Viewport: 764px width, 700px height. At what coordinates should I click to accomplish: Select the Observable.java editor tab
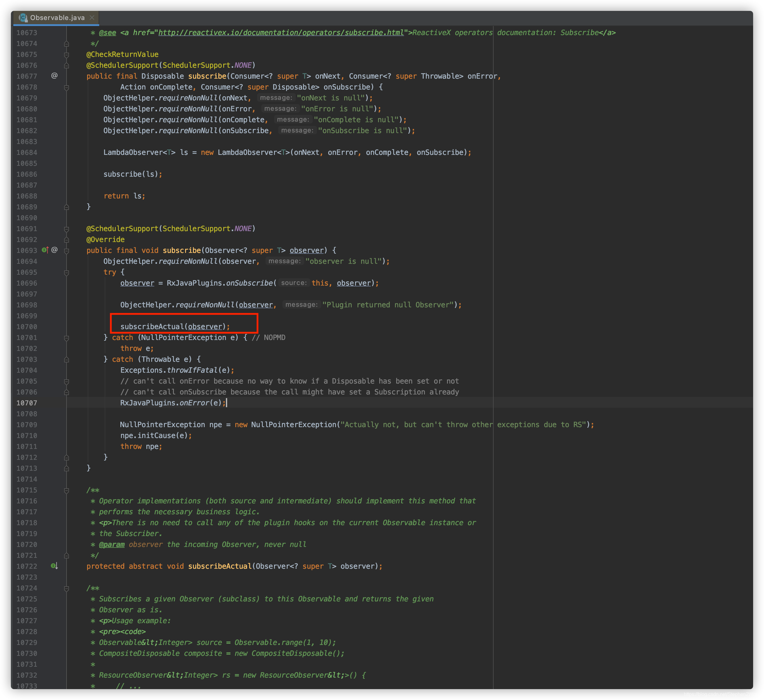click(56, 18)
